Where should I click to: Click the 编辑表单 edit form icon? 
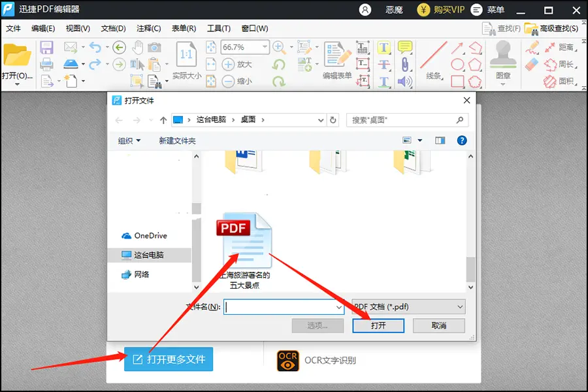[337, 55]
